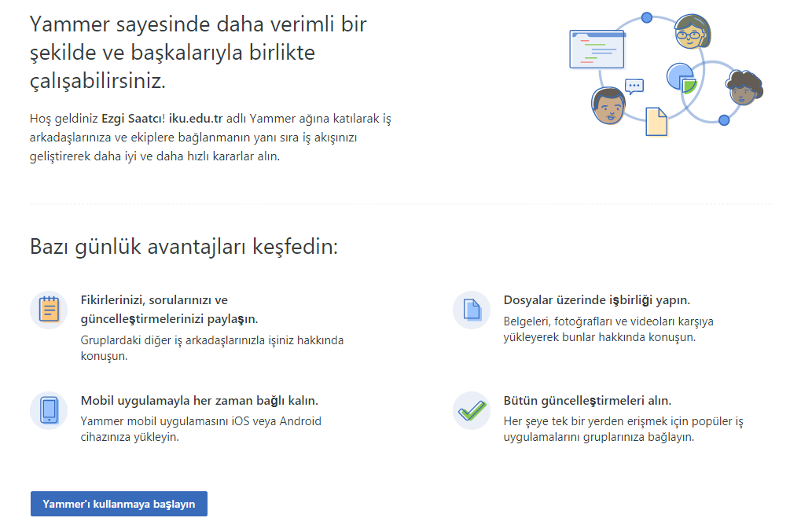
Task: Click the title 'Mobil uygulamayla her zaman bağlı kalın.'
Action: point(200,401)
